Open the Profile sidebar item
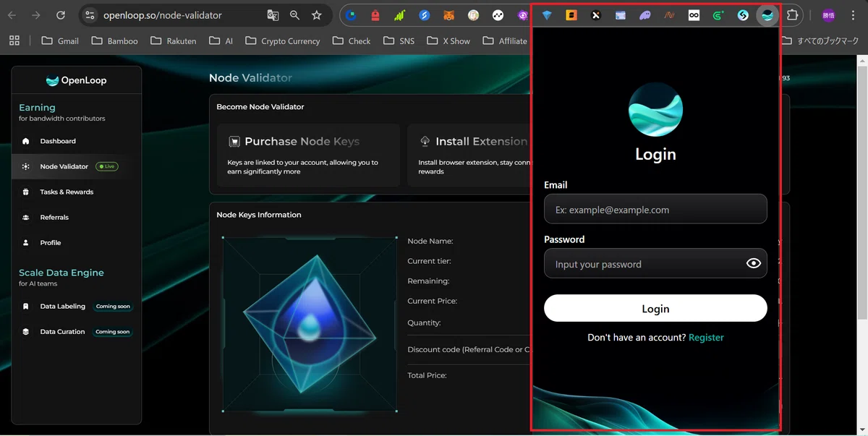 77,242
